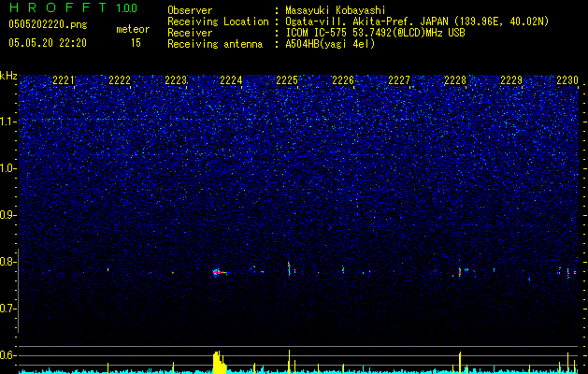Click the red meteor echo at 2228
Screen dimensions: 588x374
[460, 271]
